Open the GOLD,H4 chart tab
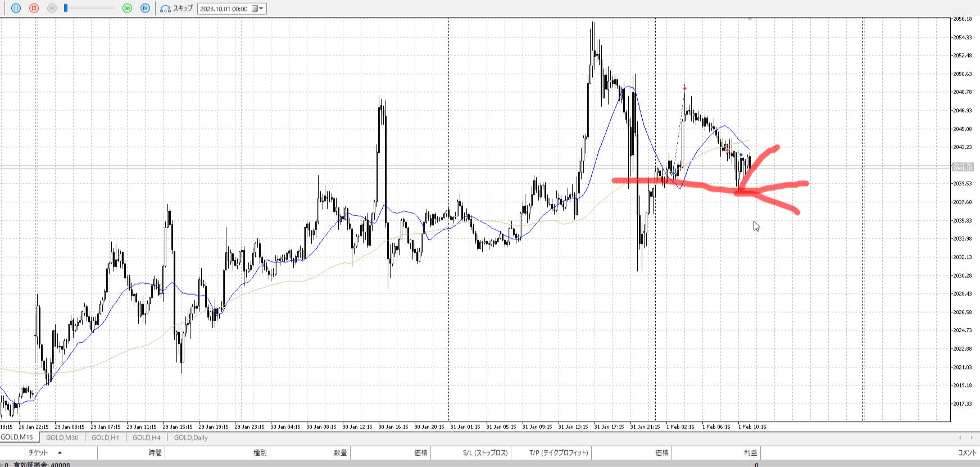The width and height of the screenshot is (980, 467). tap(146, 437)
